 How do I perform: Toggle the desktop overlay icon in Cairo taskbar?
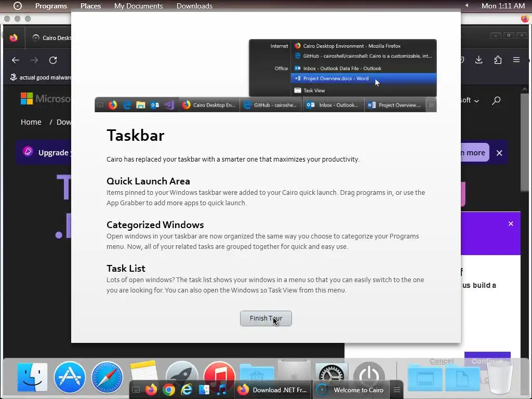coord(136,390)
